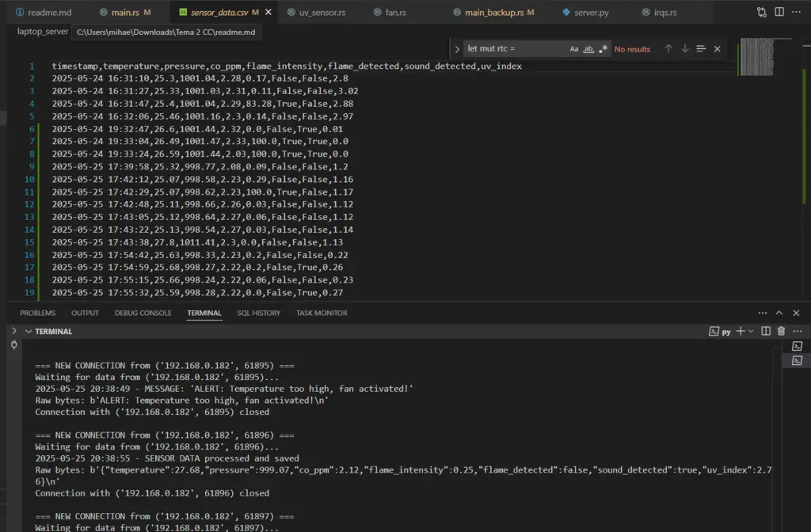Click line number 10 in gutter
The height and width of the screenshot is (532, 811).
pyautogui.click(x=29, y=180)
